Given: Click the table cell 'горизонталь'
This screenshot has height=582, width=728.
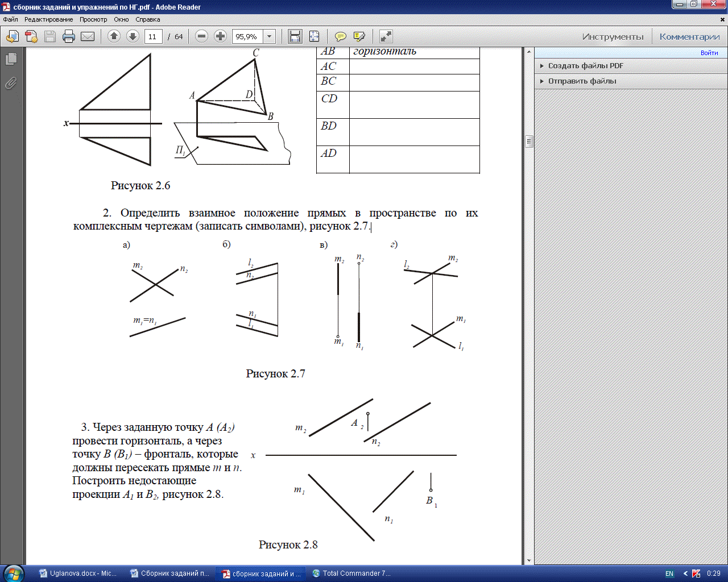Looking at the screenshot, I should tap(415, 52).
